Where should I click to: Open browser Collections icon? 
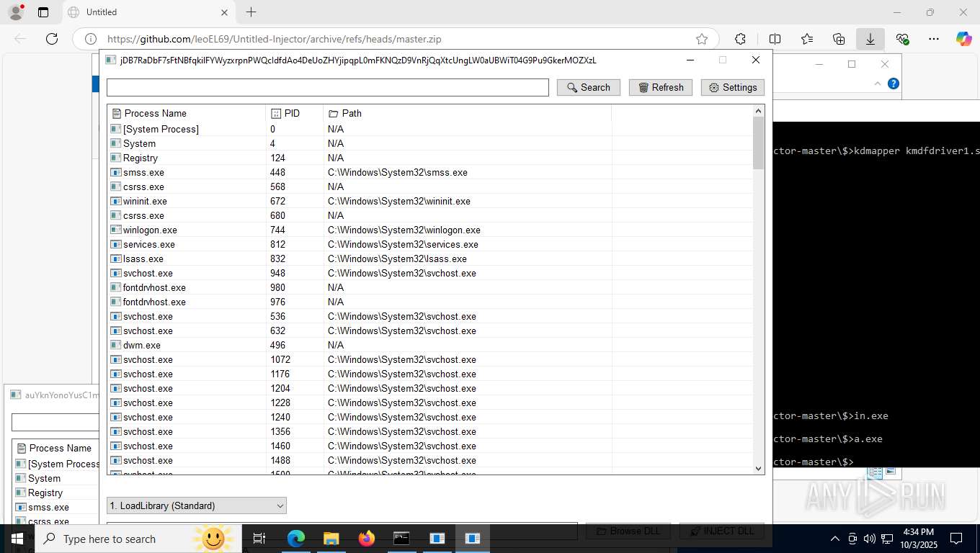point(839,39)
